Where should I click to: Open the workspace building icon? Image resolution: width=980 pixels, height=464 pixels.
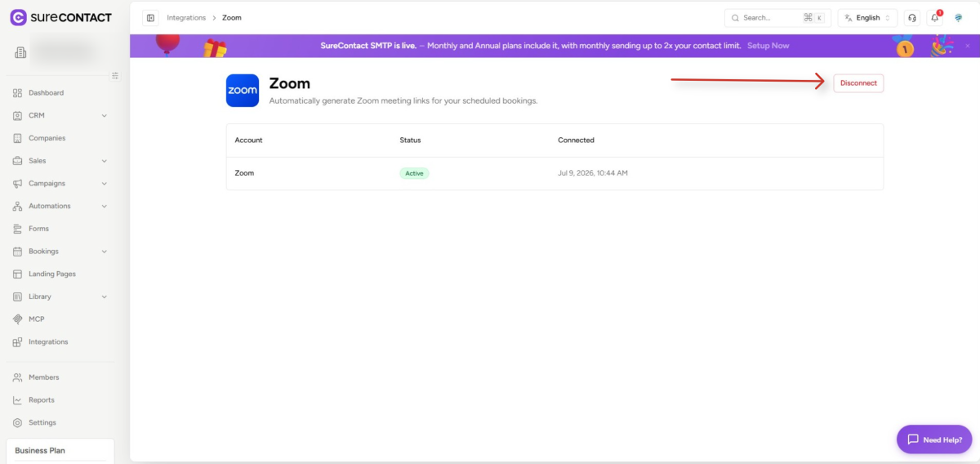20,53
